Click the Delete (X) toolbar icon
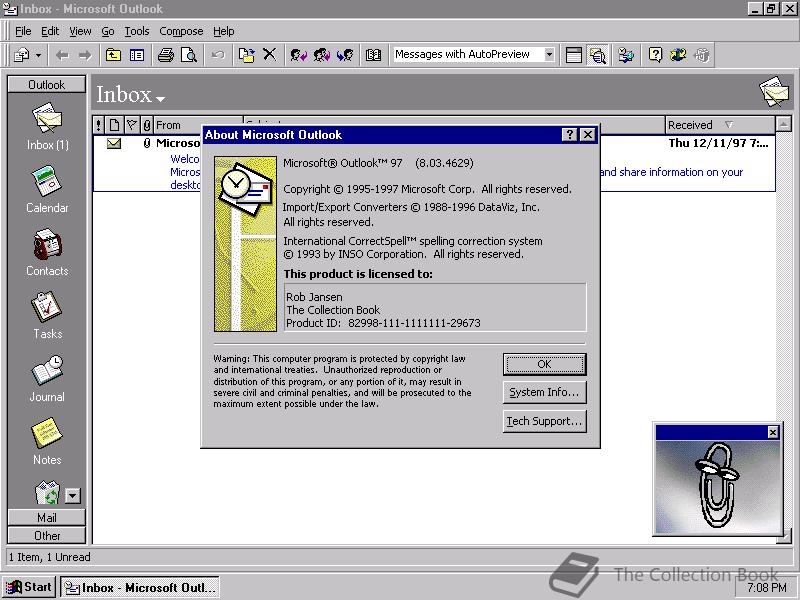Viewport: 800px width, 600px height. [x=269, y=55]
